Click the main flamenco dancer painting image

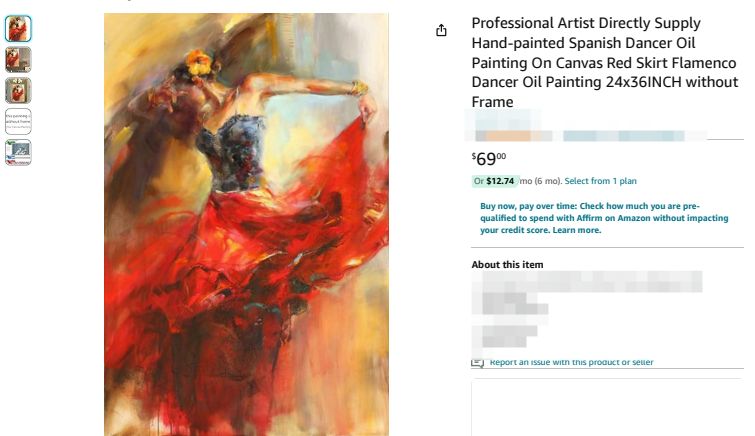[x=246, y=224]
